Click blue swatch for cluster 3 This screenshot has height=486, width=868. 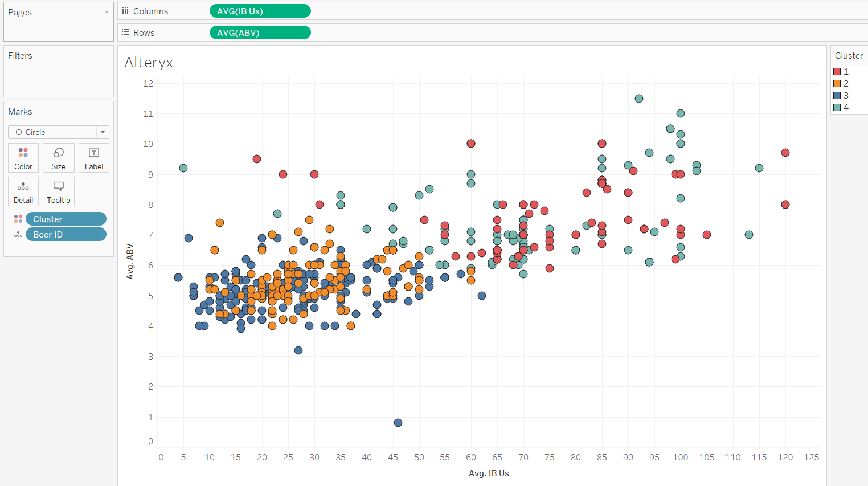837,96
